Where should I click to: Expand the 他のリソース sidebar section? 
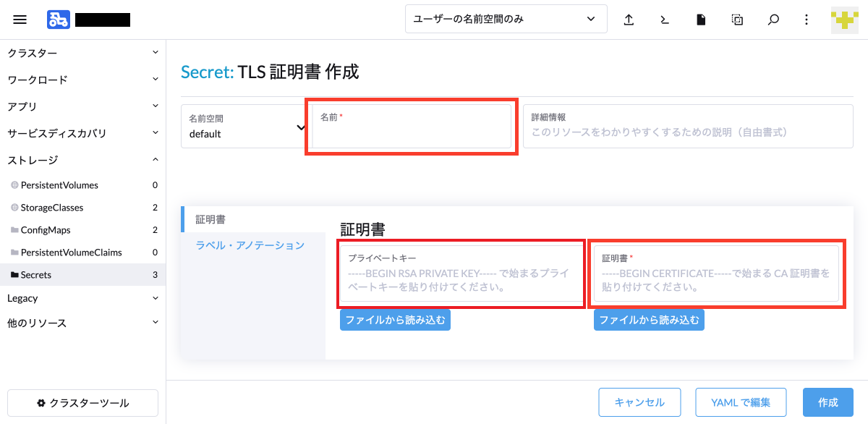[82, 323]
